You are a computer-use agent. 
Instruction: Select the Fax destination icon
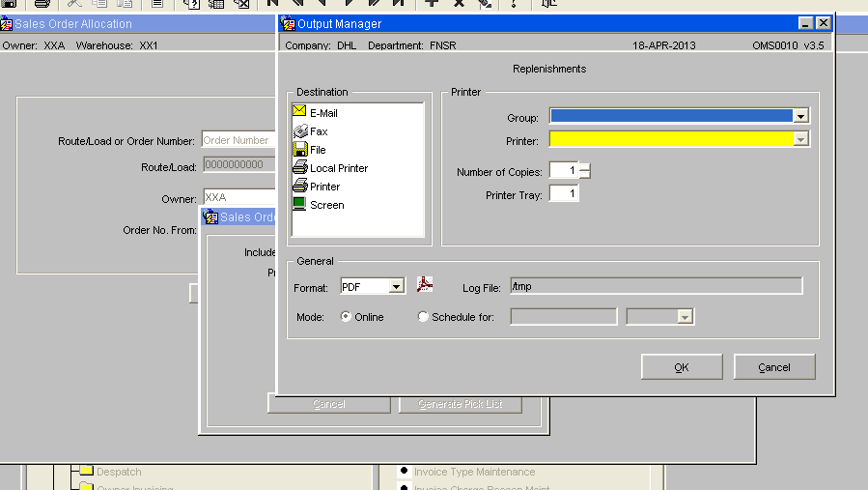(x=300, y=130)
